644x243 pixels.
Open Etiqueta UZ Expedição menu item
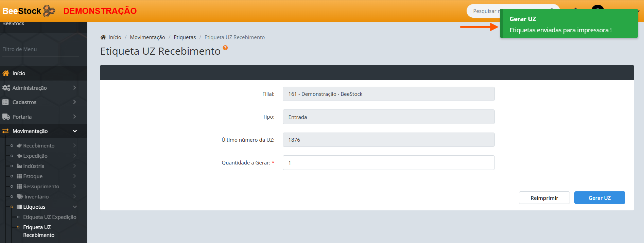(50, 217)
